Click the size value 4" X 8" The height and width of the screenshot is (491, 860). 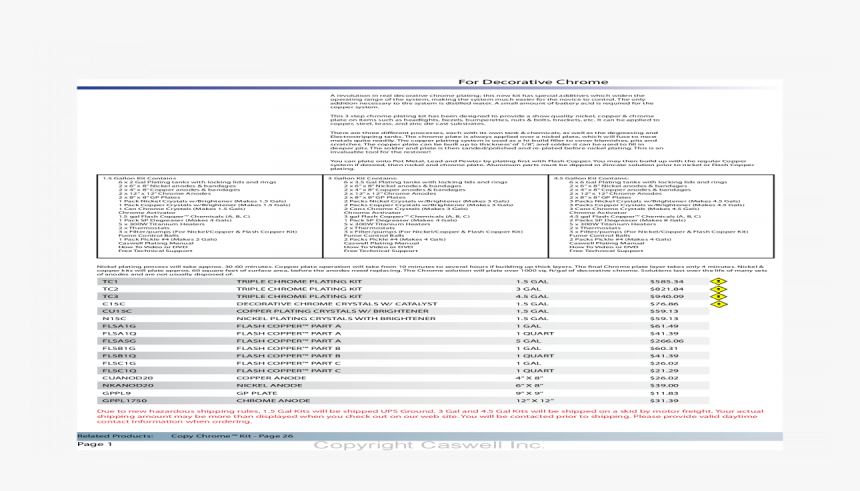tap(529, 378)
